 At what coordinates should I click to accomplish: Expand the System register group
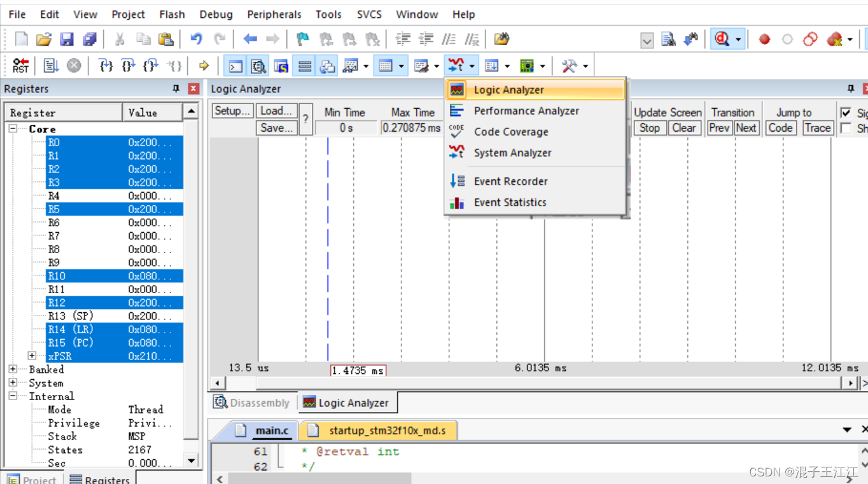click(13, 382)
